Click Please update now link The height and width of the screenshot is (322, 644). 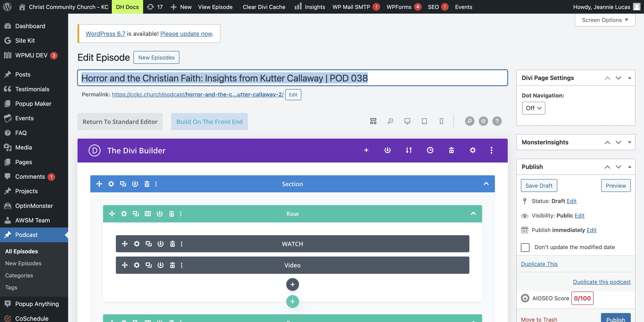[x=186, y=33]
